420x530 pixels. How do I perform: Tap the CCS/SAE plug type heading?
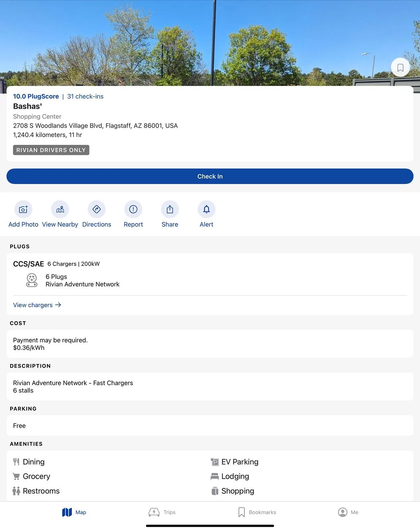pos(28,264)
